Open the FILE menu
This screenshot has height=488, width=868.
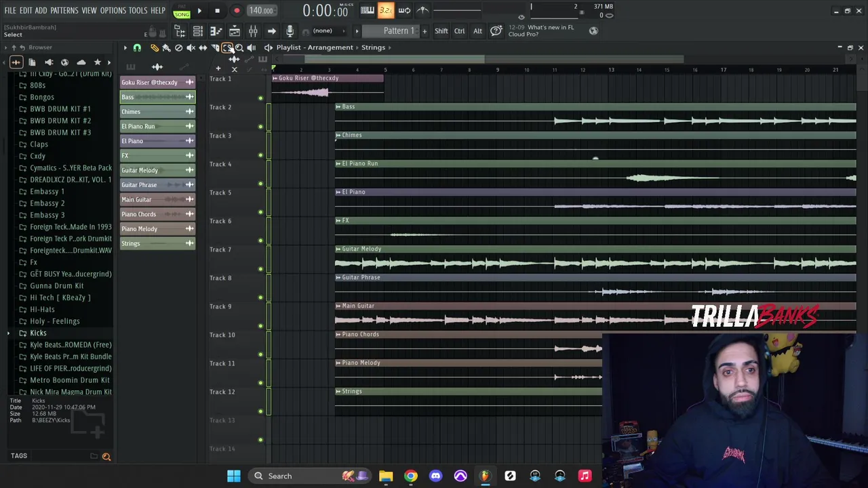10,11
